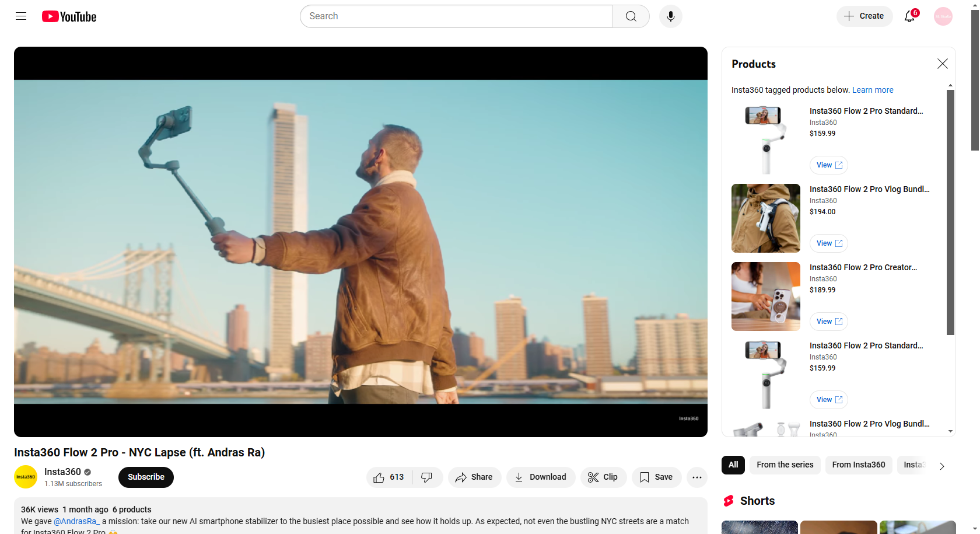
Task: Start a voice search
Action: pos(670,16)
